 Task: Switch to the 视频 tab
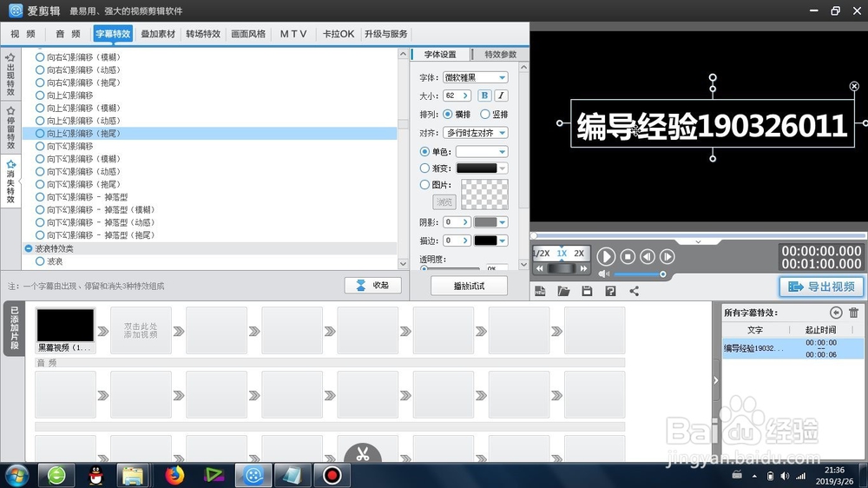pos(23,34)
